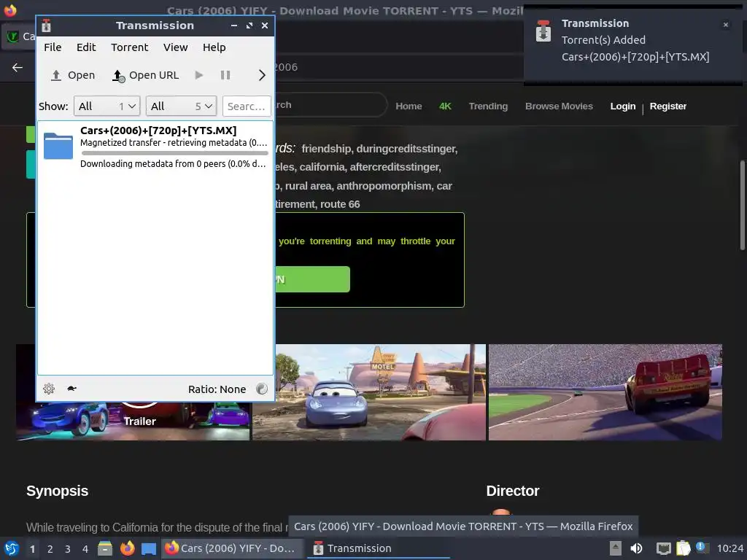The image size is (747, 560).
Task: Click the keyword friendship, duringcreditsstinger text
Action: tap(379, 149)
